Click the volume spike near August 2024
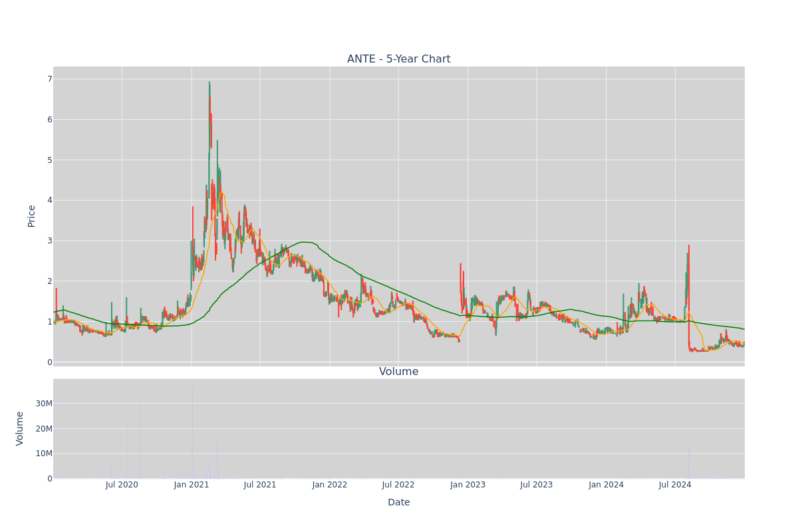This screenshot has width=798, height=532. [x=689, y=463]
